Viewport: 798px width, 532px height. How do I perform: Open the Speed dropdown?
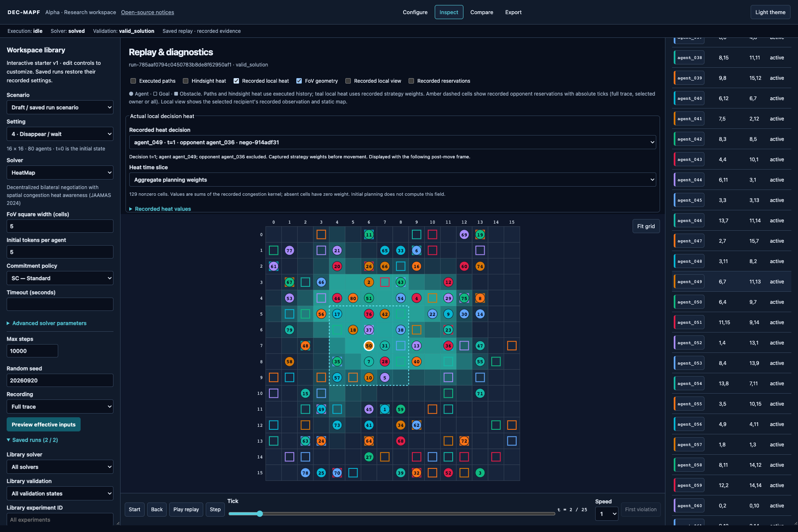[606, 514]
